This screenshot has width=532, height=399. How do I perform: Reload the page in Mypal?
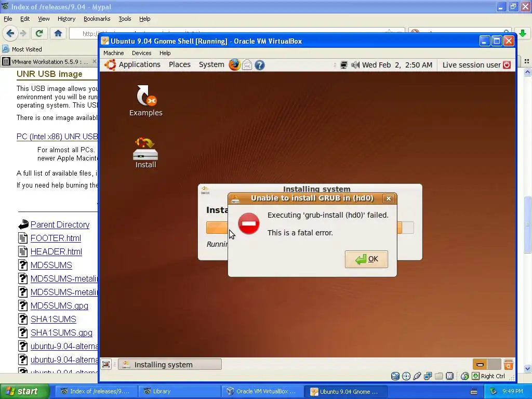click(x=39, y=33)
